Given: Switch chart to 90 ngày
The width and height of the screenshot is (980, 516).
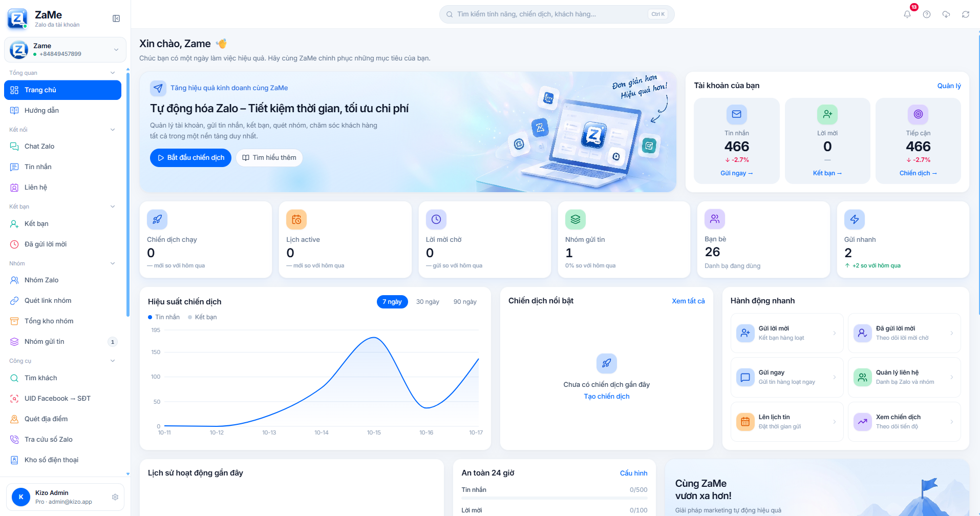Looking at the screenshot, I should 465,302.
